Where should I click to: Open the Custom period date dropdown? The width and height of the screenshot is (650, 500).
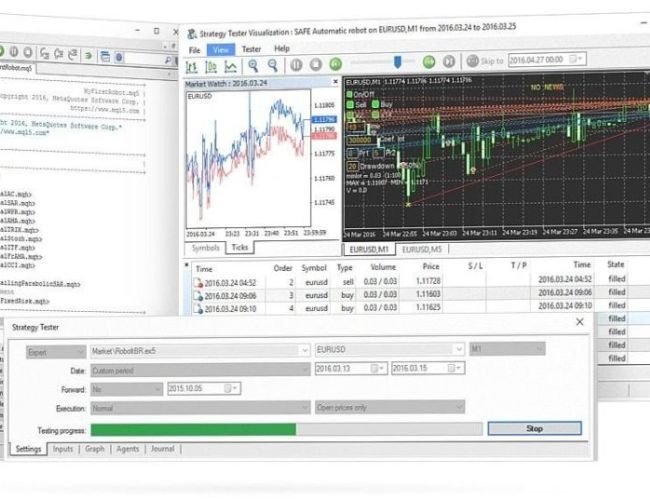[x=200, y=370]
